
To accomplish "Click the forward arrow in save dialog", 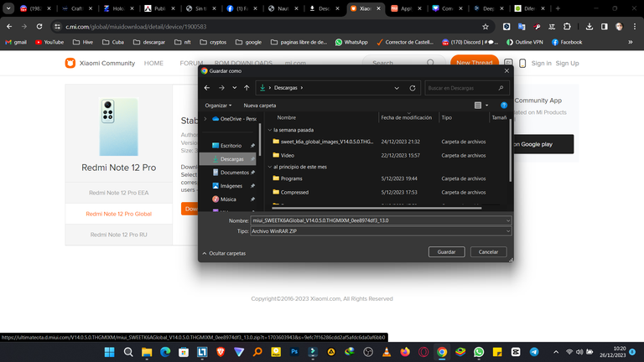I will (x=221, y=88).
